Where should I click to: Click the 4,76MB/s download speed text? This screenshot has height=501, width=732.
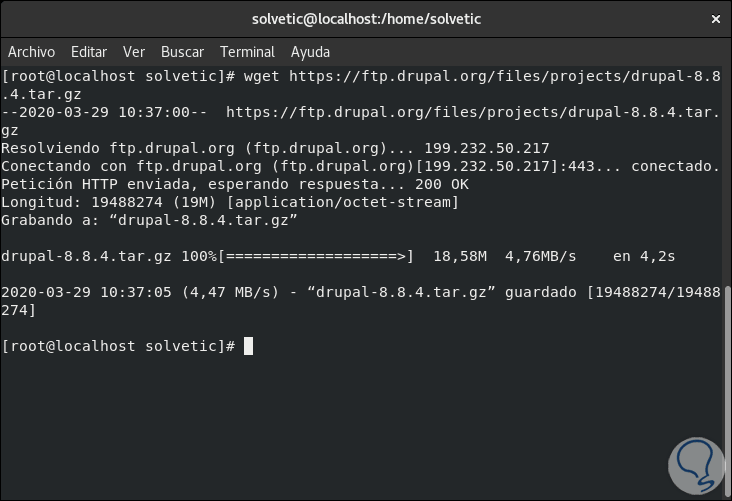[x=541, y=256]
